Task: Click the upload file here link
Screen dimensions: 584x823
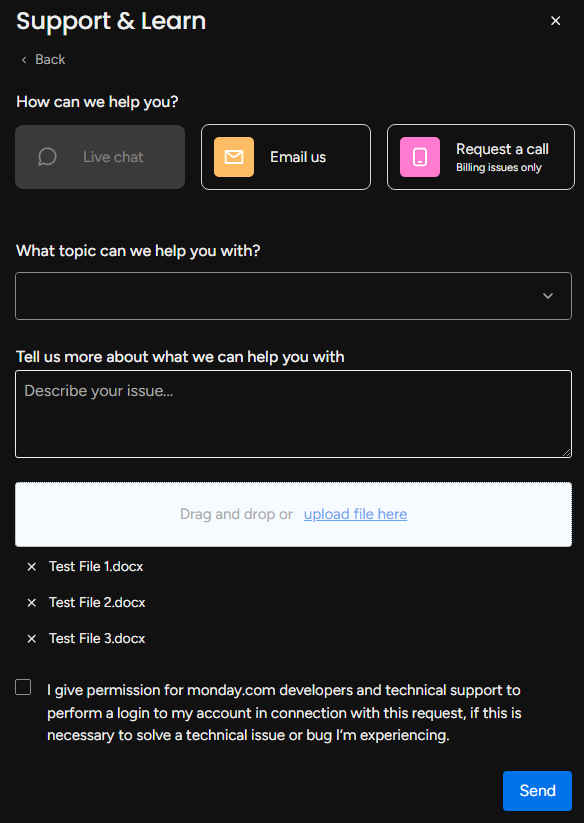Action: (x=355, y=514)
